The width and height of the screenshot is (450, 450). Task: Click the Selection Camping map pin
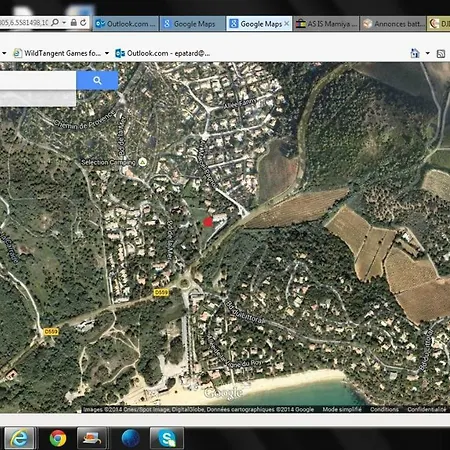pos(143,162)
